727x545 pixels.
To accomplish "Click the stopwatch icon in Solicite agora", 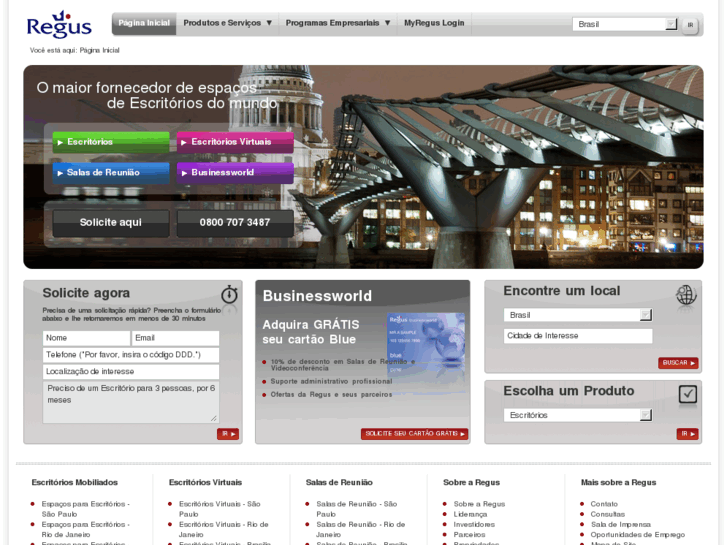I will tap(229, 295).
